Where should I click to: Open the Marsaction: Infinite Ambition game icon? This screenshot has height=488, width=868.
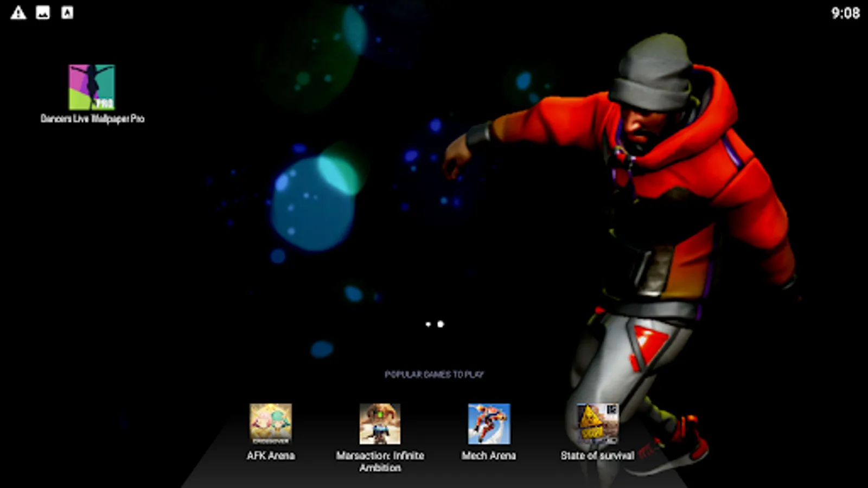(x=380, y=423)
